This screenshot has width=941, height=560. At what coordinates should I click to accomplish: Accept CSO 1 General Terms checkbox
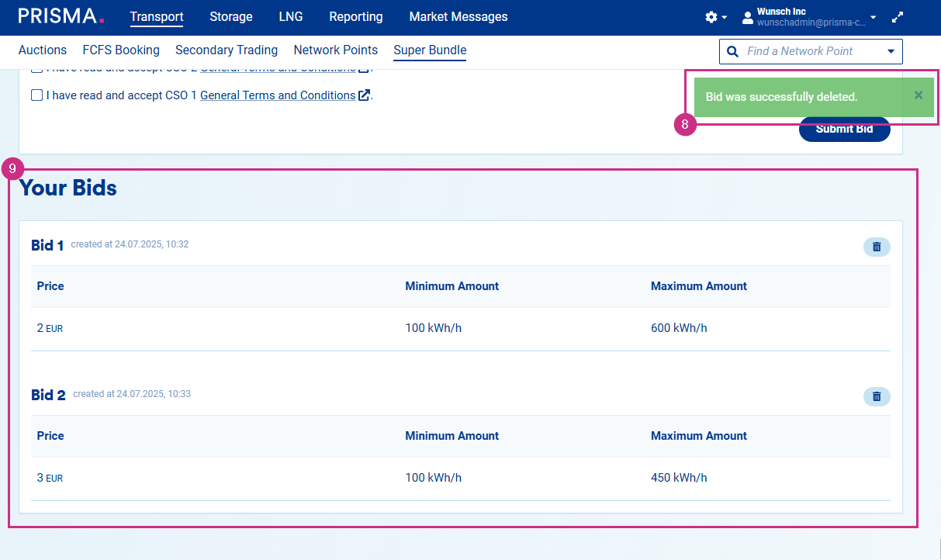(36, 95)
